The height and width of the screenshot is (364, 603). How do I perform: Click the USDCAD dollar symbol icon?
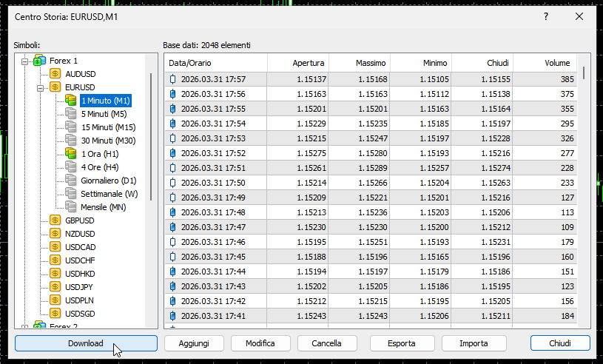(x=55, y=247)
